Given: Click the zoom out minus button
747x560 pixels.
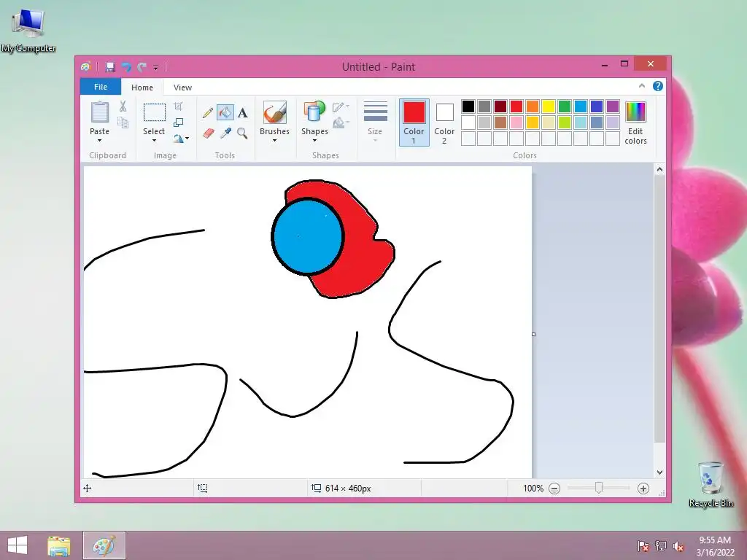Looking at the screenshot, I should (554, 488).
